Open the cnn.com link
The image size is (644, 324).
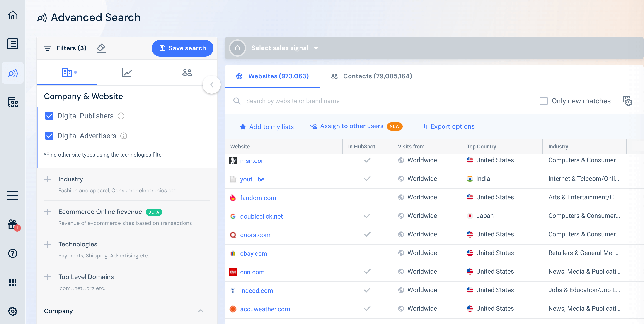click(x=252, y=272)
